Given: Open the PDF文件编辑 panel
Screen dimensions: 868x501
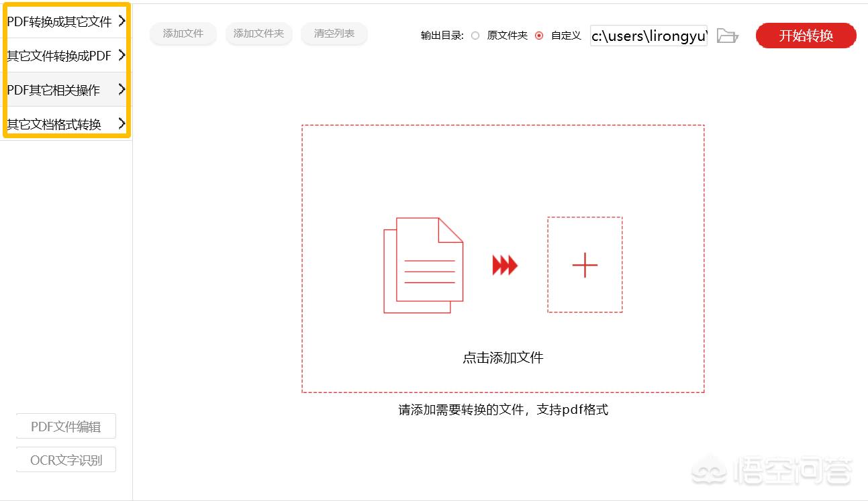Looking at the screenshot, I should click(x=65, y=425).
